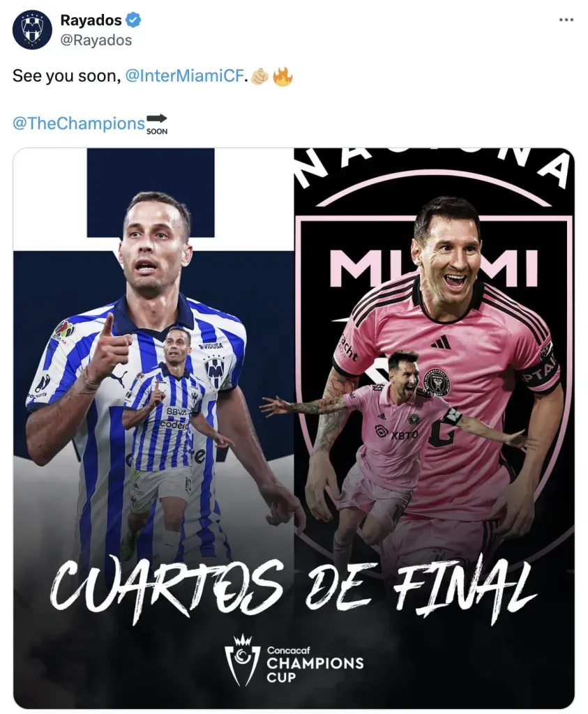Click the Inter Miami badge on the pink jersey
Image resolution: width=588 pixels, height=714 pixels.
point(437,382)
